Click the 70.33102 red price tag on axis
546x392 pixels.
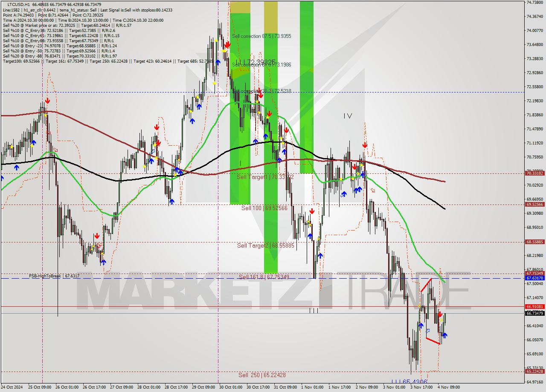(x=534, y=173)
